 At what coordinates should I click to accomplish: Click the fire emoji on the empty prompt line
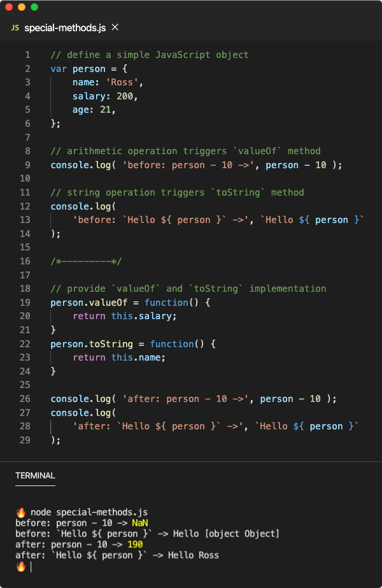click(21, 566)
